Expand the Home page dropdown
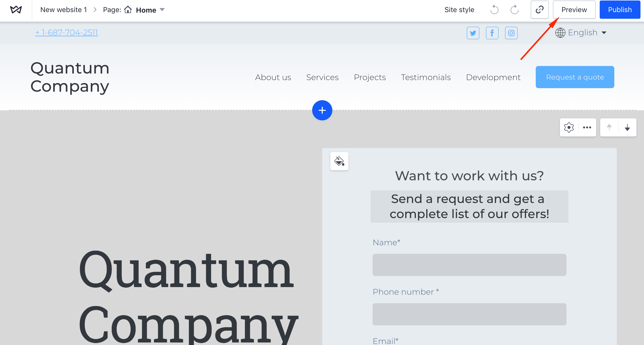Image resolution: width=644 pixels, height=345 pixels. coord(162,10)
